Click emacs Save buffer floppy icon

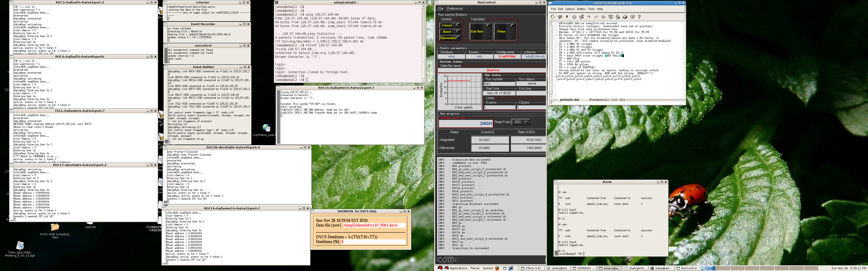tap(574, 17)
